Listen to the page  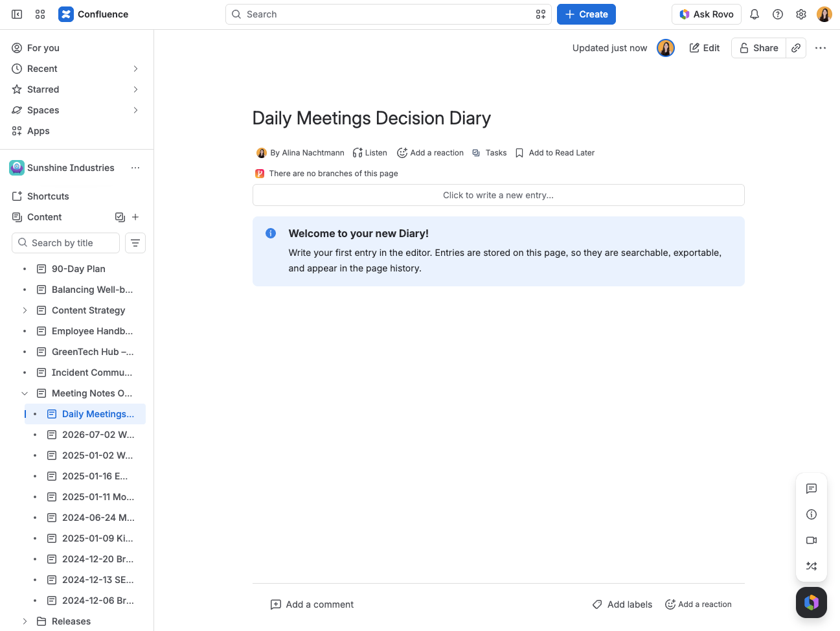[370, 153]
